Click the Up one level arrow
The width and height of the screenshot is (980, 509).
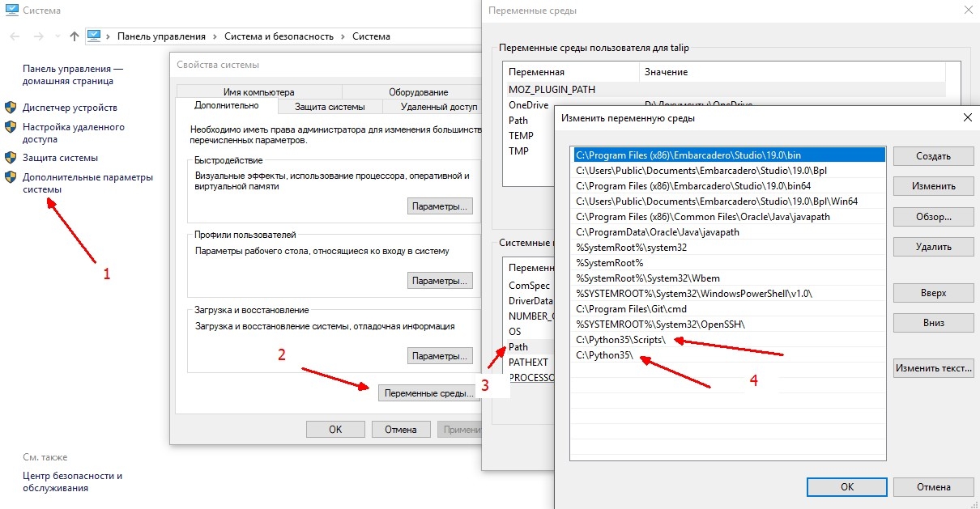pyautogui.click(x=75, y=36)
